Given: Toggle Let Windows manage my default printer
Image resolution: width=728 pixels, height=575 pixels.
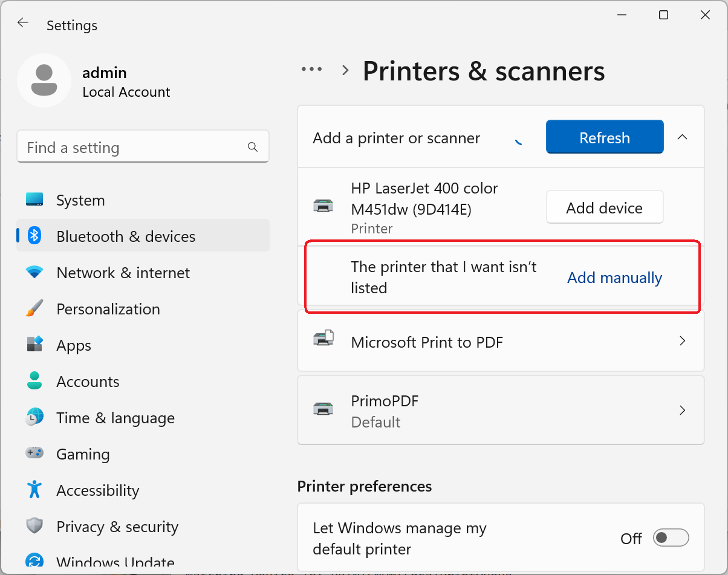Looking at the screenshot, I should [x=671, y=538].
